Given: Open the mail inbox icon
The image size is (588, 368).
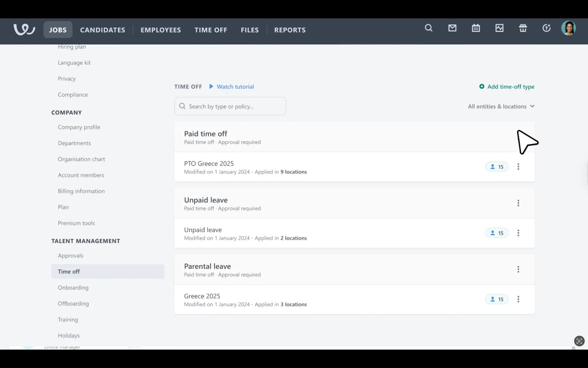Looking at the screenshot, I should [x=452, y=28].
